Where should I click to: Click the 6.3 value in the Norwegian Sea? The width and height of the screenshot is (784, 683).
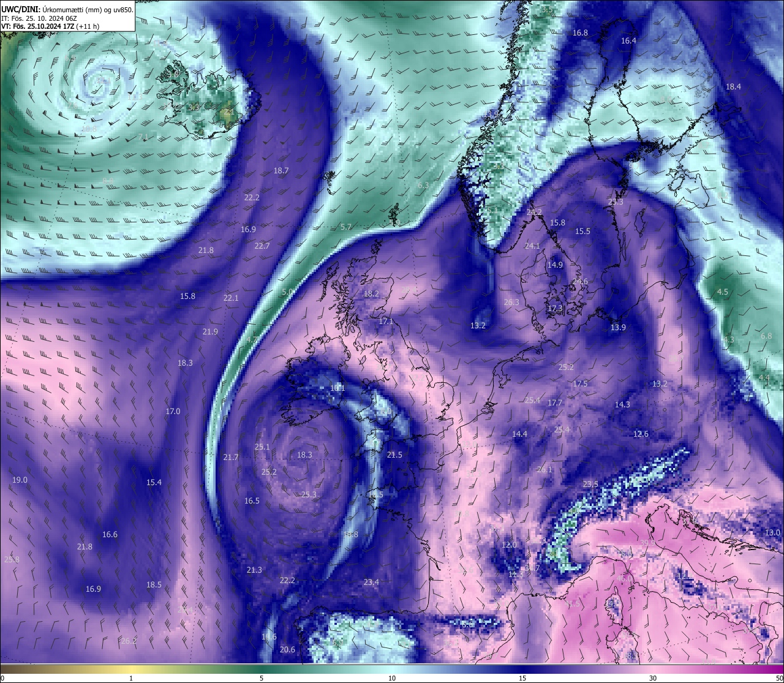[423, 186]
